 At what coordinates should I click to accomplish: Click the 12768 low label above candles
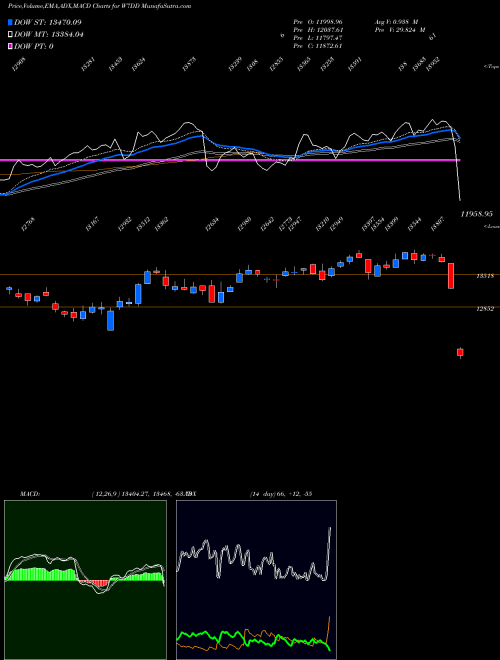click(28, 224)
